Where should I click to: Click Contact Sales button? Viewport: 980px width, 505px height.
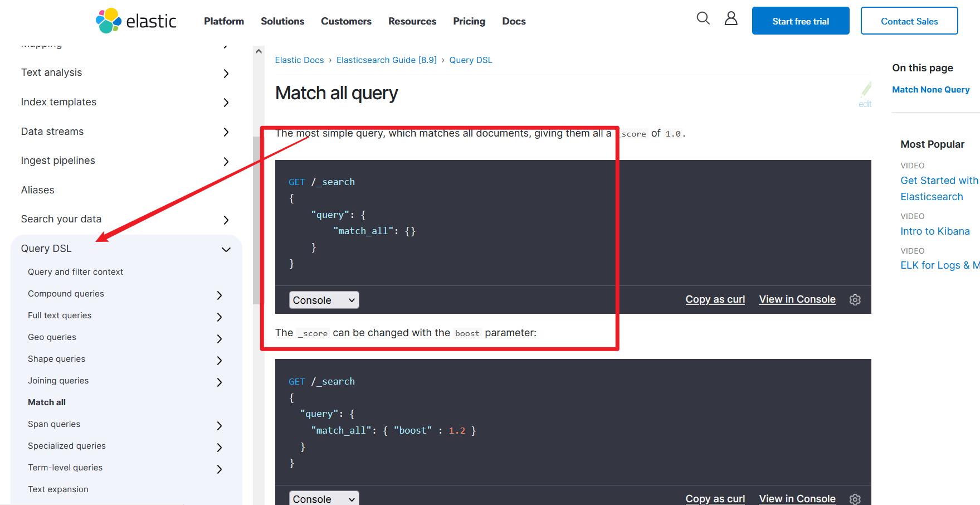[909, 21]
